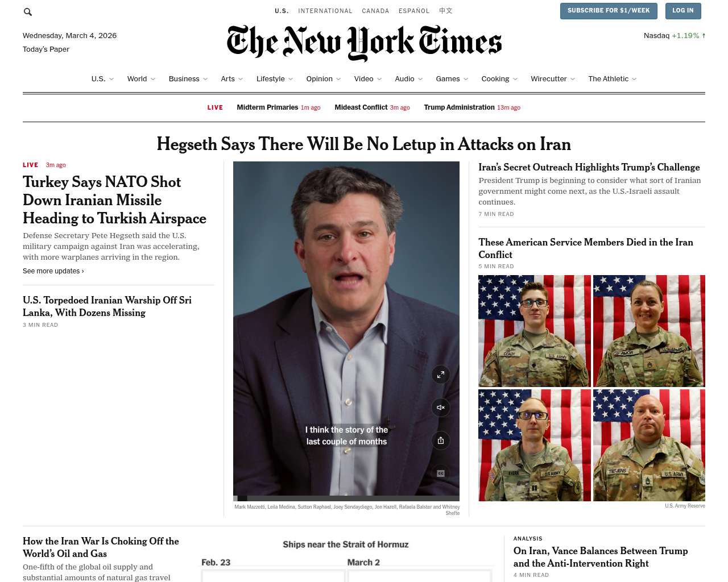Unmute the video player sound
The width and height of the screenshot is (728, 582).
tap(441, 408)
